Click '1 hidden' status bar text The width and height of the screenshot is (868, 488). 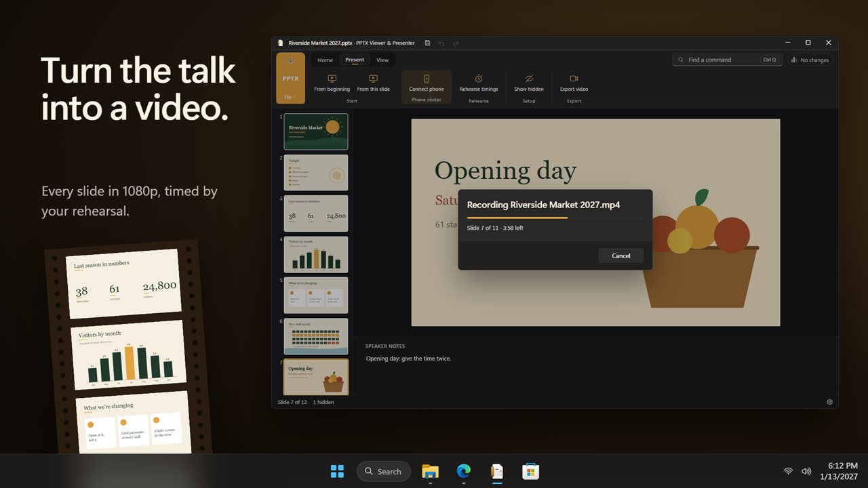323,402
